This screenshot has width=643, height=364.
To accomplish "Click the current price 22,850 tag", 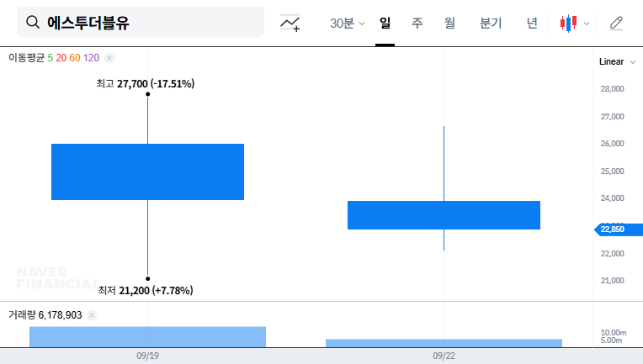I will click(619, 229).
